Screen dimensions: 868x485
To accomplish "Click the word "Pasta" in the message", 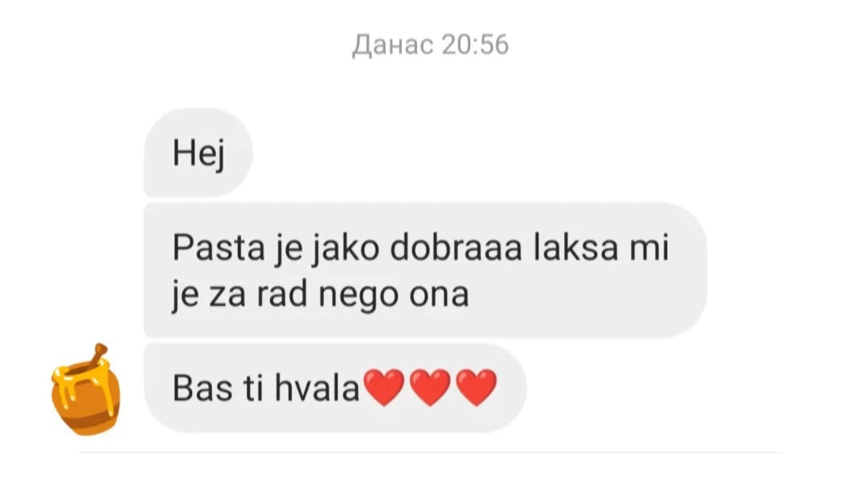I will click(x=219, y=247).
